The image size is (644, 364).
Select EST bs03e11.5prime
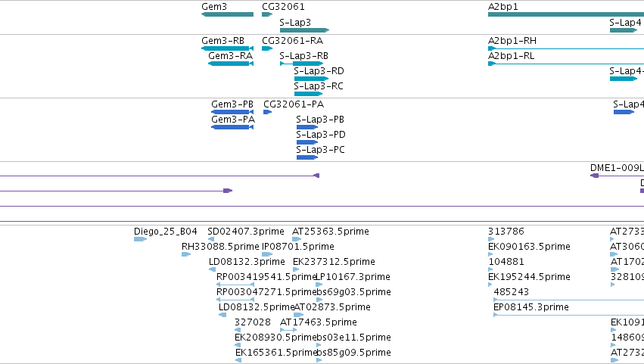point(353,338)
